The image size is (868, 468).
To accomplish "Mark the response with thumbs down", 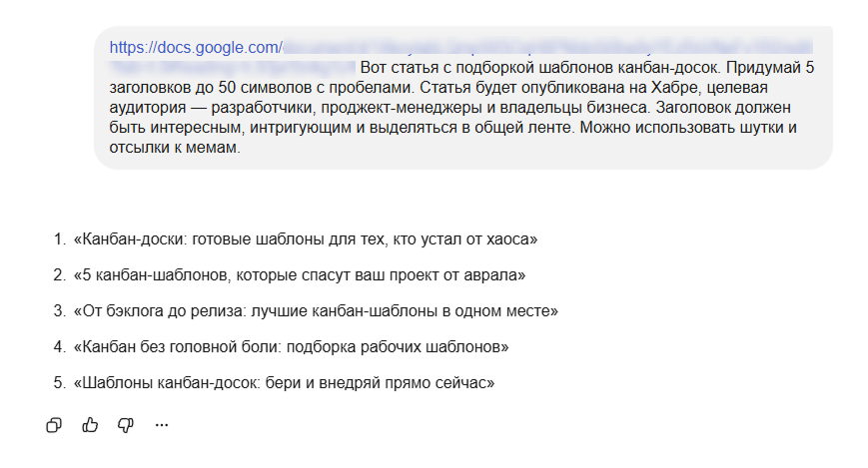I will click(126, 425).
